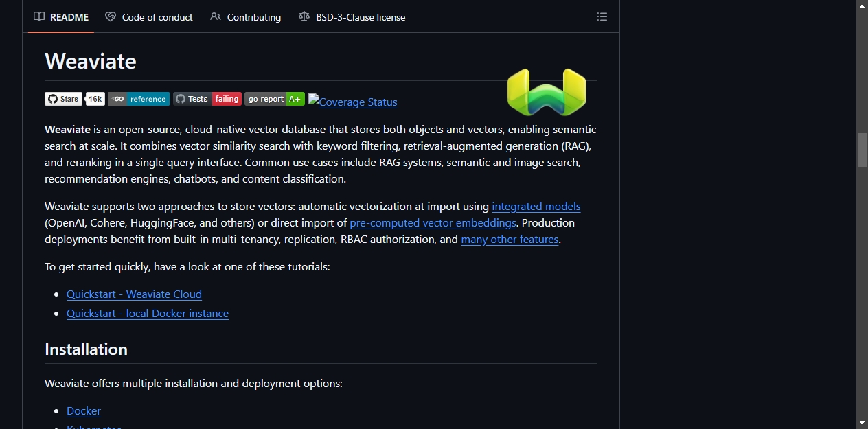868x429 pixels.
Task: Click the scrollbar down arrow
Action: 862,423
